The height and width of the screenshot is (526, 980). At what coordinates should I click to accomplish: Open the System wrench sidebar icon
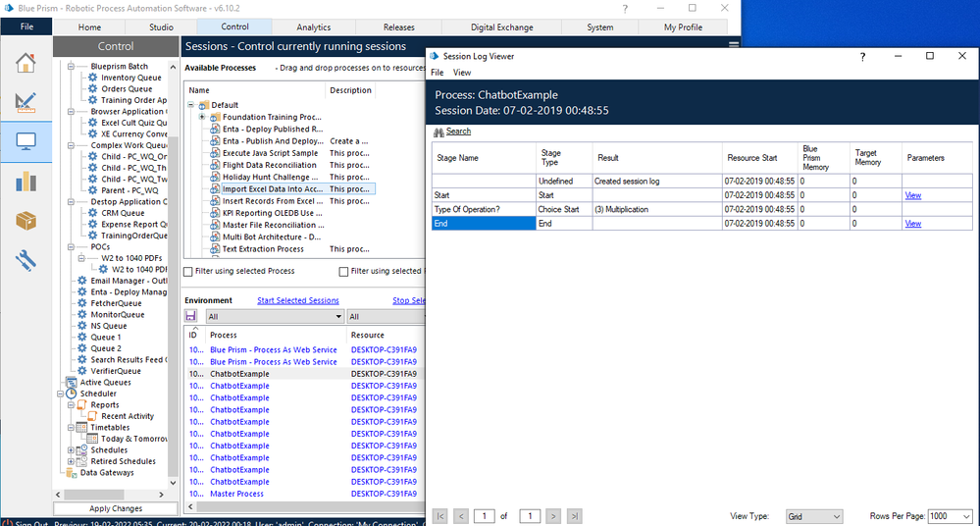(x=26, y=260)
